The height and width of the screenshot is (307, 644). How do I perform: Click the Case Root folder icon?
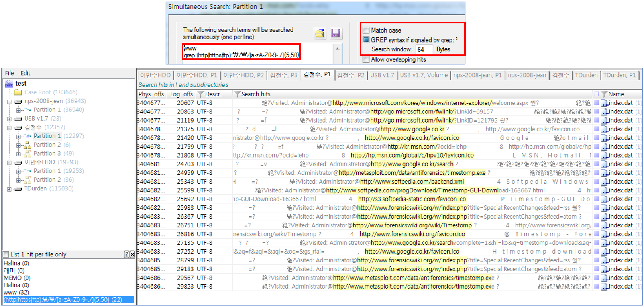[18, 92]
